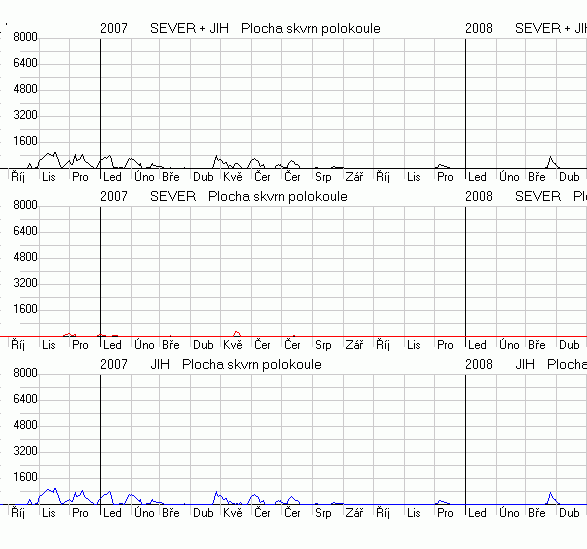Click the 3200 axis label in blue JIH chart
587x549 pixels.
pos(25,451)
